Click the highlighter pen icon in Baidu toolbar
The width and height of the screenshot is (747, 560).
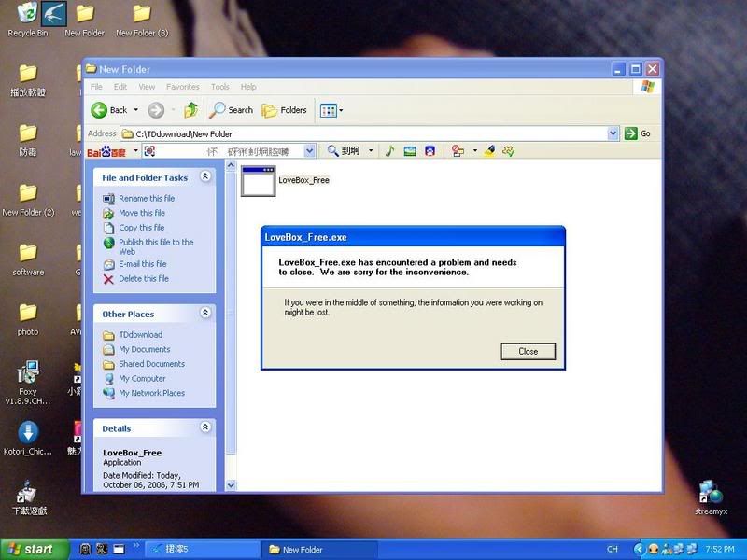coord(489,151)
